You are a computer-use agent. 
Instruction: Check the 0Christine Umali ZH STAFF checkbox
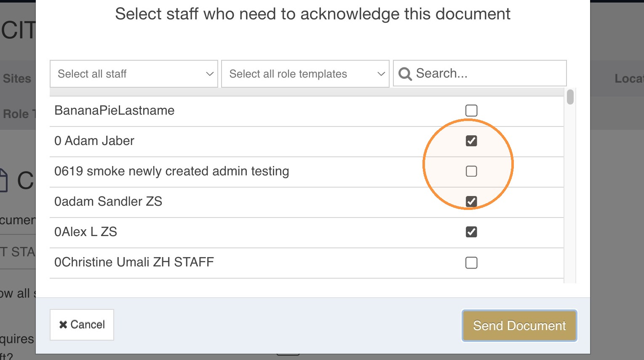[x=471, y=263]
